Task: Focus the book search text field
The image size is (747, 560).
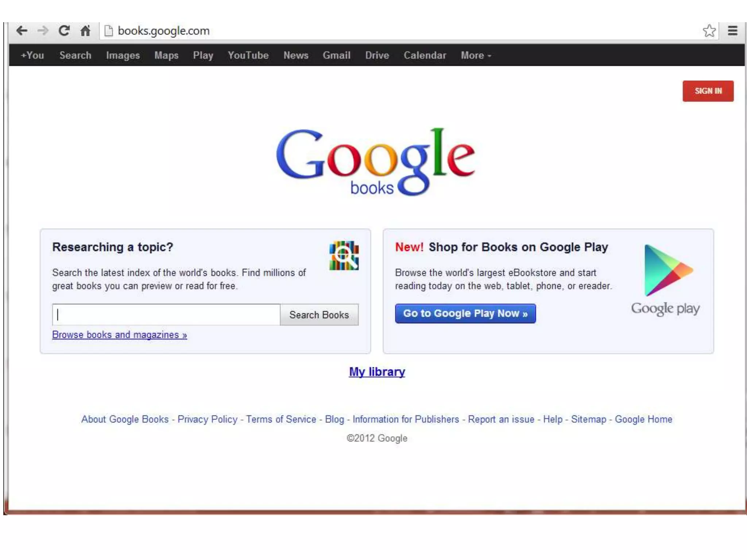Action: [x=166, y=315]
